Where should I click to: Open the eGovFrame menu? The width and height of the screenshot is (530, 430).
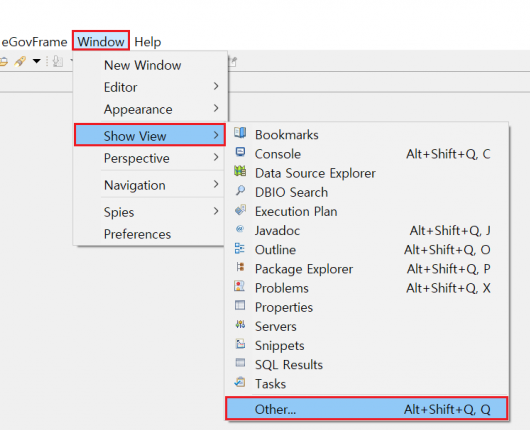click(x=34, y=42)
